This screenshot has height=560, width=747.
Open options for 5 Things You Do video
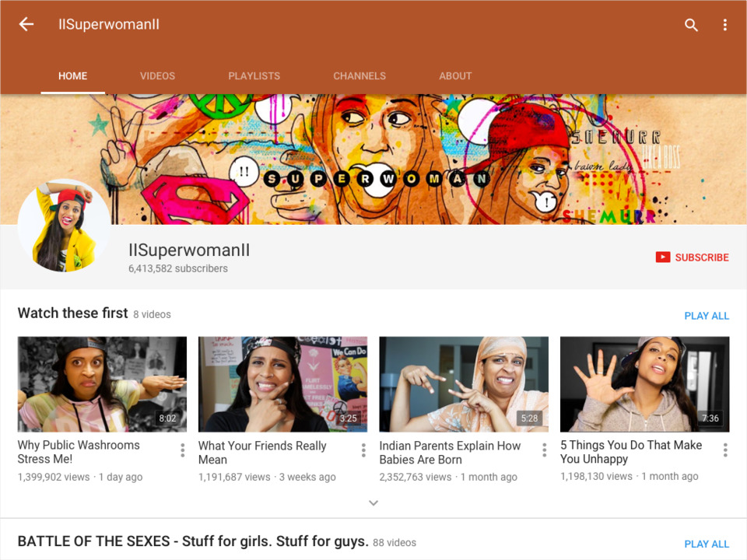725,450
